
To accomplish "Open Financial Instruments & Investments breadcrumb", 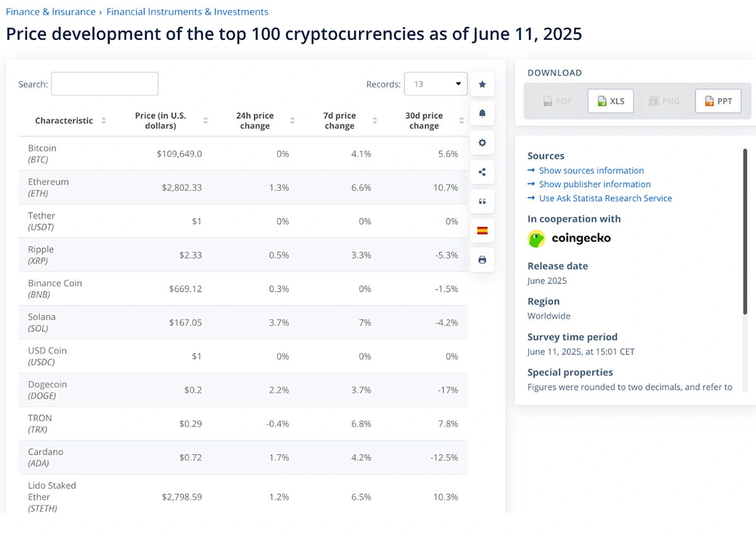I will 186,11.
